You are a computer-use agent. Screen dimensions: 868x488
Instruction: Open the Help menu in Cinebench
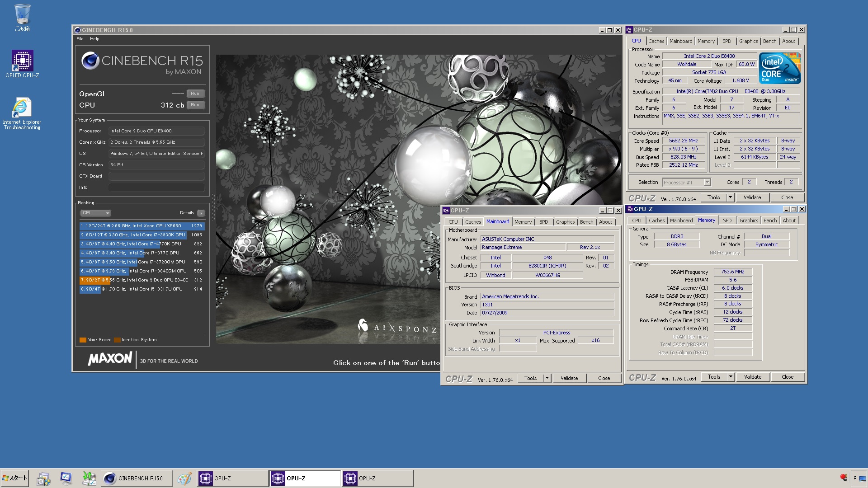click(94, 39)
